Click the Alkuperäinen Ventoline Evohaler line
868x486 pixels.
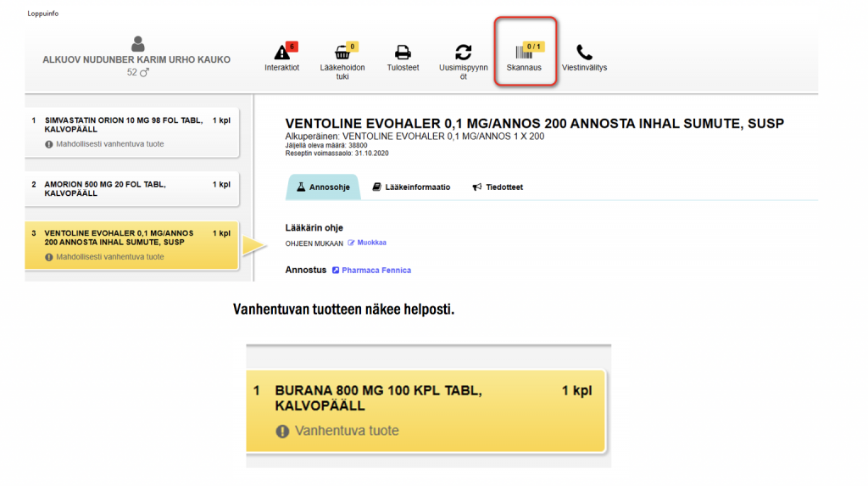pos(415,137)
